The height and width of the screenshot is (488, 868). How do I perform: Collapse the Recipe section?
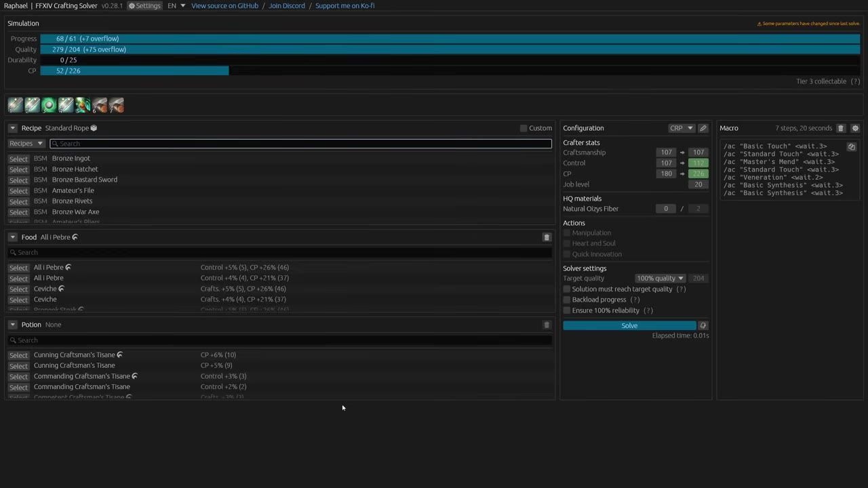12,128
